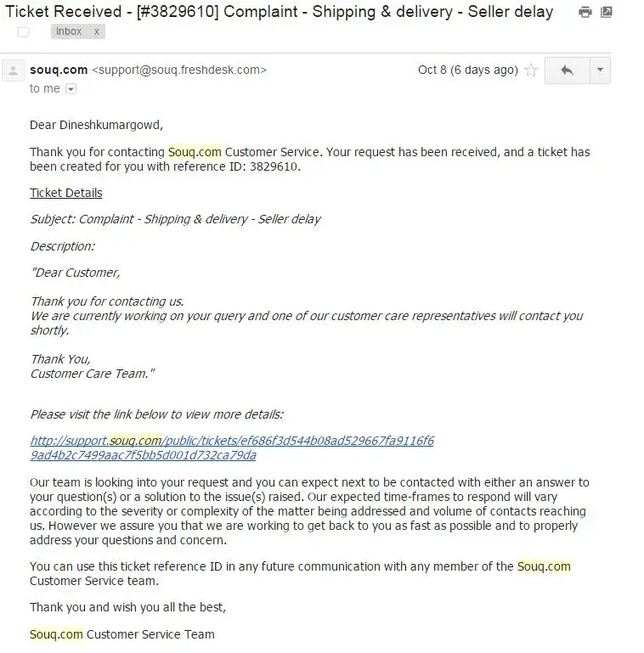
Task: Remove the Inbox label with x
Action: pyautogui.click(x=97, y=31)
